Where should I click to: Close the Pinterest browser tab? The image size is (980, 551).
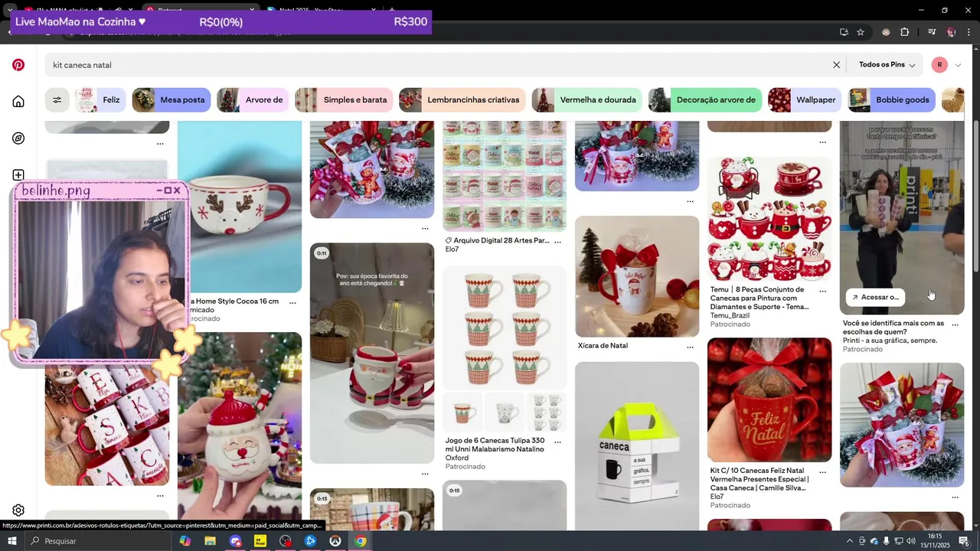click(252, 10)
